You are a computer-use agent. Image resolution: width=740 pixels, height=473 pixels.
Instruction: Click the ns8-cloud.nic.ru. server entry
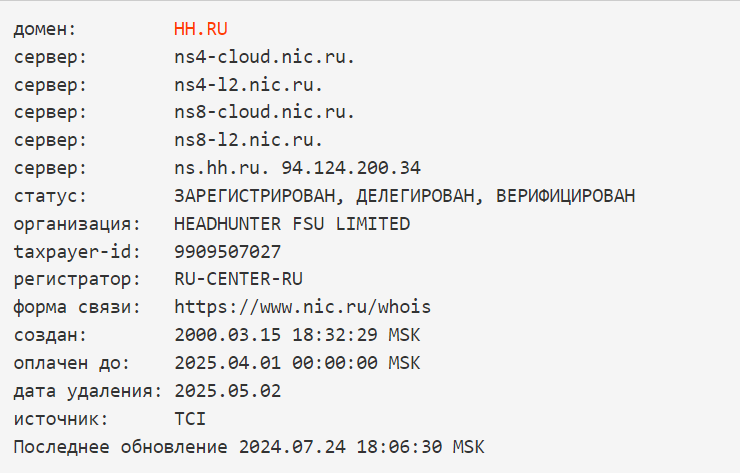(x=264, y=112)
